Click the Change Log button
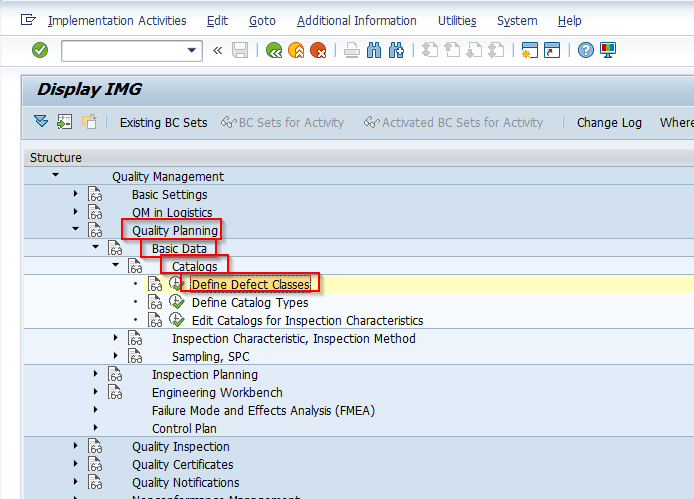694x499 pixels. point(609,123)
